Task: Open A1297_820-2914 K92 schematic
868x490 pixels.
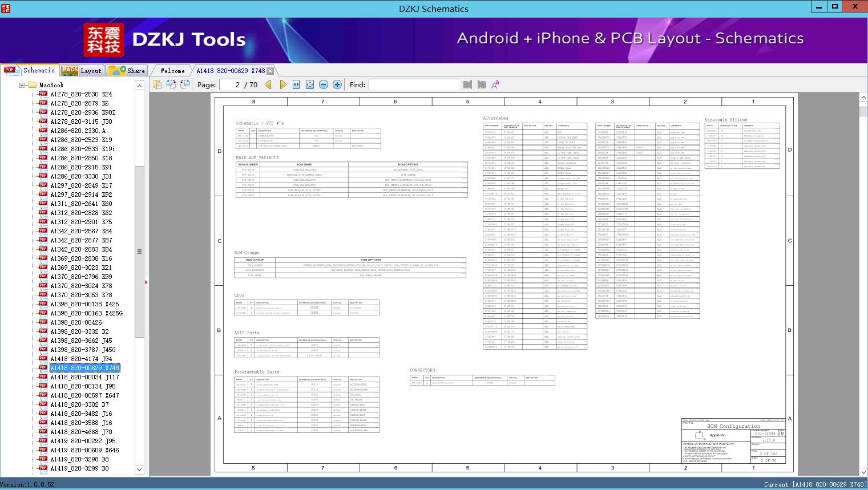Action: tap(81, 195)
